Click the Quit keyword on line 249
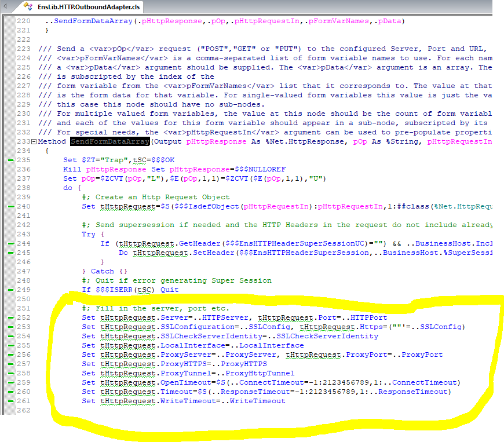The width and height of the screenshot is (504, 442). pyautogui.click(x=170, y=290)
